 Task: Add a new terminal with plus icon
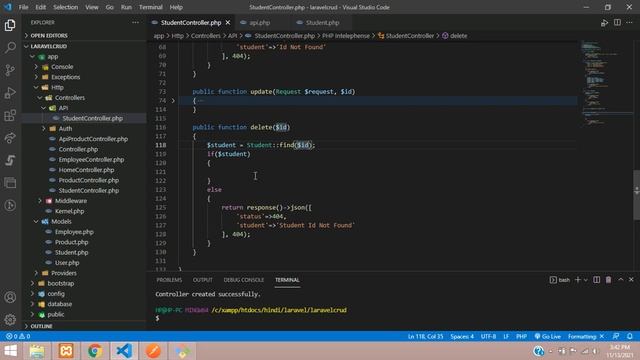(578, 280)
